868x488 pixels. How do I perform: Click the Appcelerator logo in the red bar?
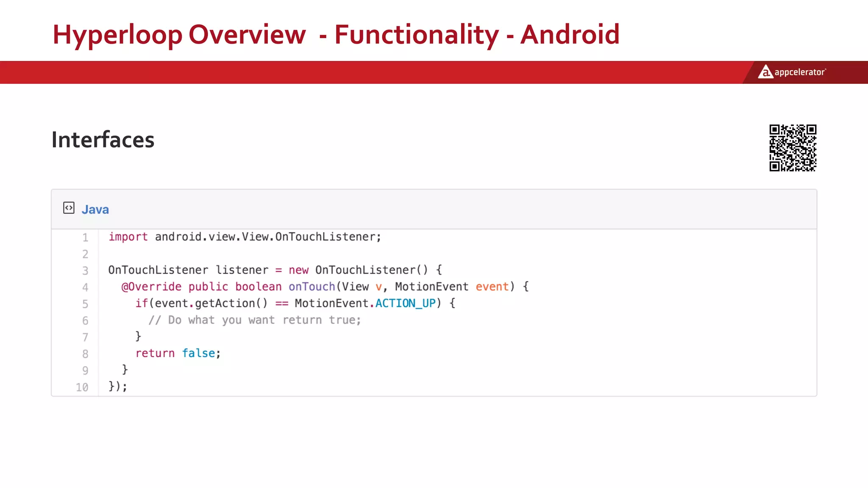[x=765, y=72]
